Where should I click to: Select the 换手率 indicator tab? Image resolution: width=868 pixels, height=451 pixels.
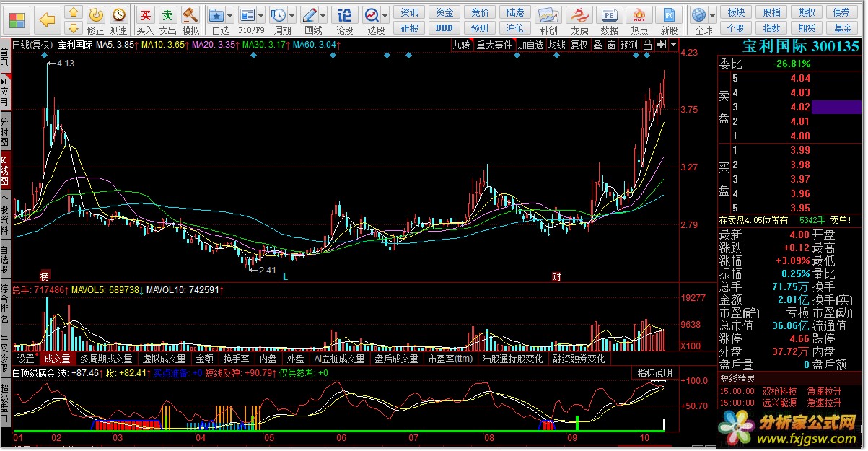[237, 359]
